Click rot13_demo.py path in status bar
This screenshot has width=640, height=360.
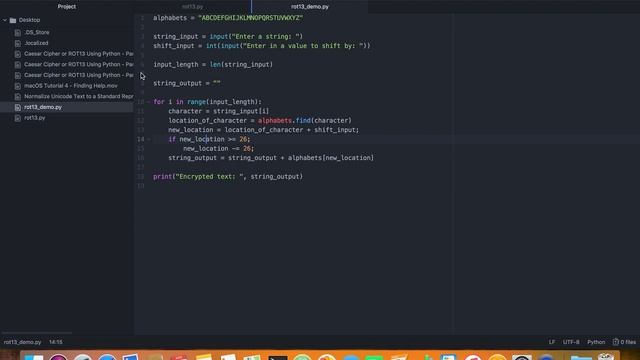(22, 342)
